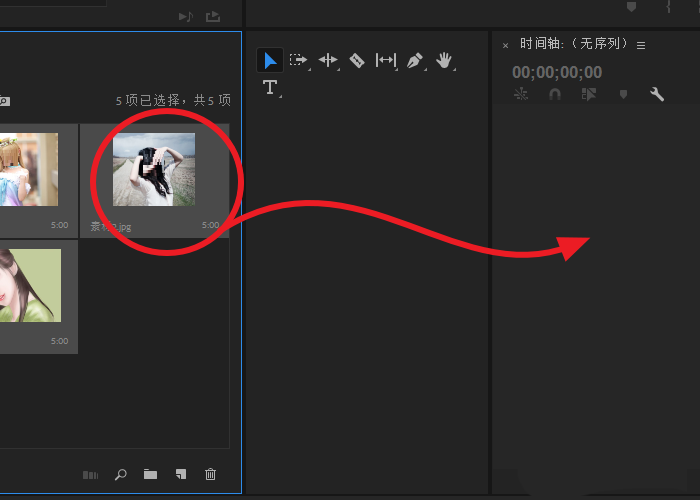The height and width of the screenshot is (500, 700).
Task: Select the Razor tool
Action: click(357, 60)
